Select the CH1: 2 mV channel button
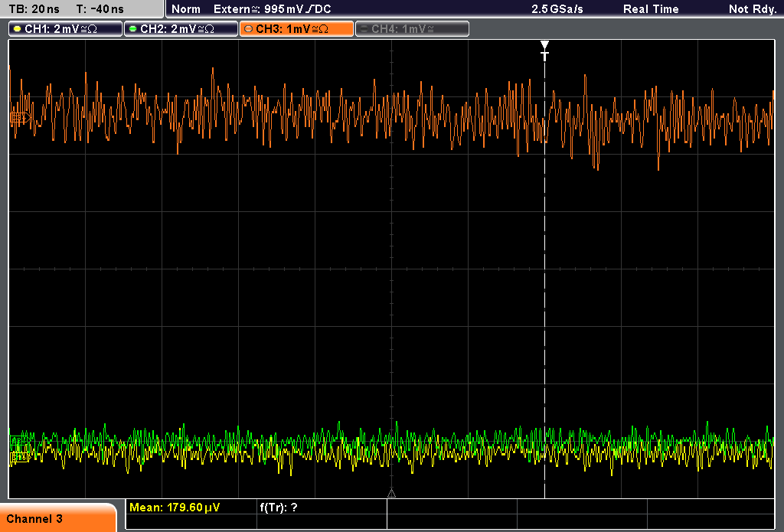The height and width of the screenshot is (532, 784). click(x=66, y=29)
